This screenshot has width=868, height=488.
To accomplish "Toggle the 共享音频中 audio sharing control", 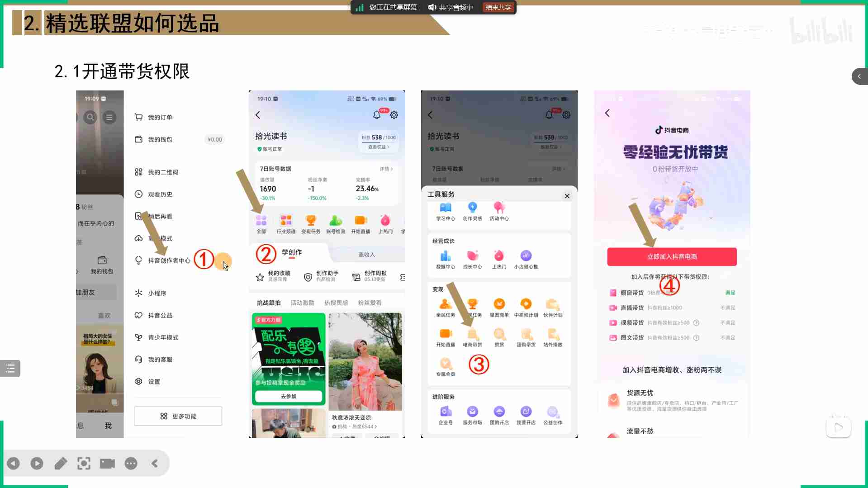I will tap(451, 7).
